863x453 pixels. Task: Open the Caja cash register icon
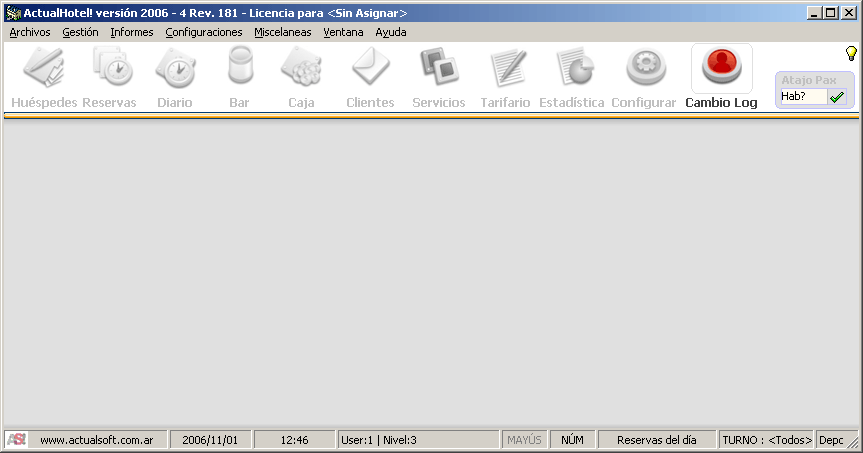pos(300,70)
